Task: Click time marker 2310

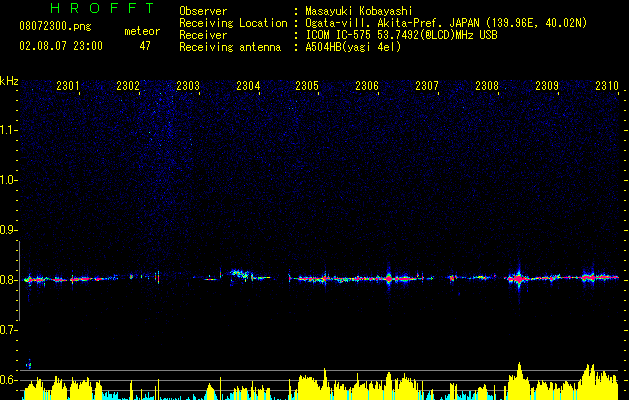Action: click(x=607, y=86)
